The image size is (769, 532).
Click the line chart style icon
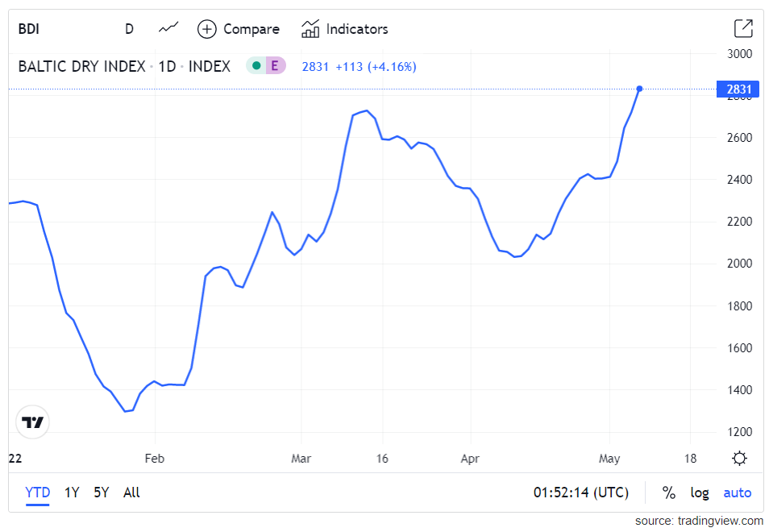point(168,29)
